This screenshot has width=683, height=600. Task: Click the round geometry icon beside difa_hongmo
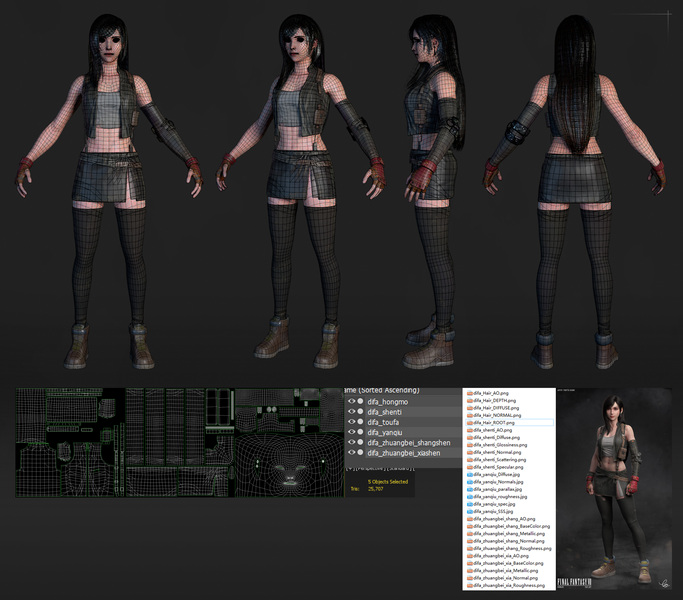click(x=360, y=401)
